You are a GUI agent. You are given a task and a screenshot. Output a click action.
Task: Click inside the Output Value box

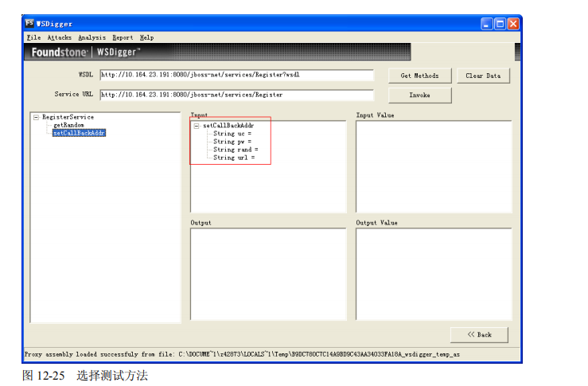434,275
